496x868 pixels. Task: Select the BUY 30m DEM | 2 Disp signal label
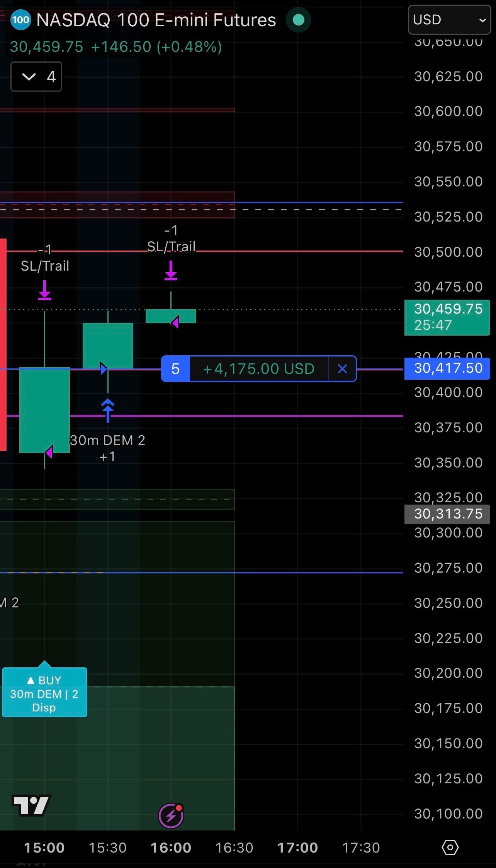point(44,692)
